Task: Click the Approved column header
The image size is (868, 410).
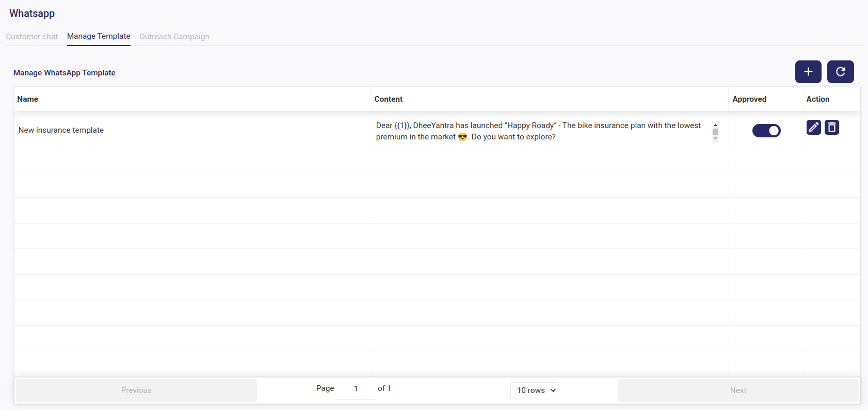Action: (x=749, y=99)
